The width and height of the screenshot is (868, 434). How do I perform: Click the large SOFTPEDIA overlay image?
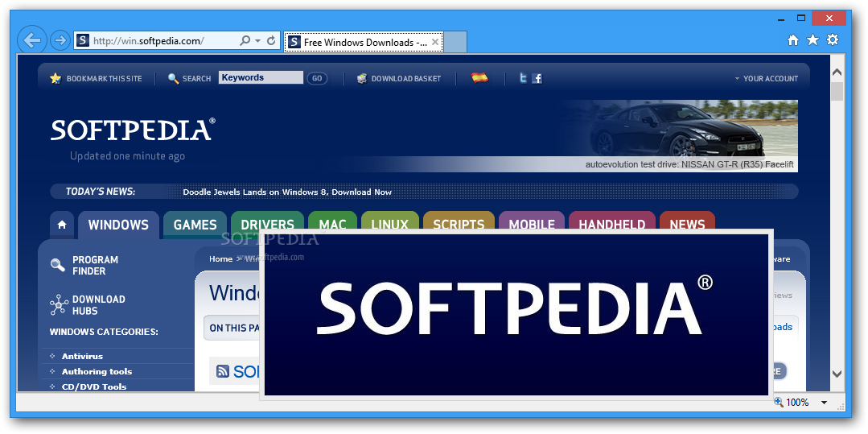[516, 314]
